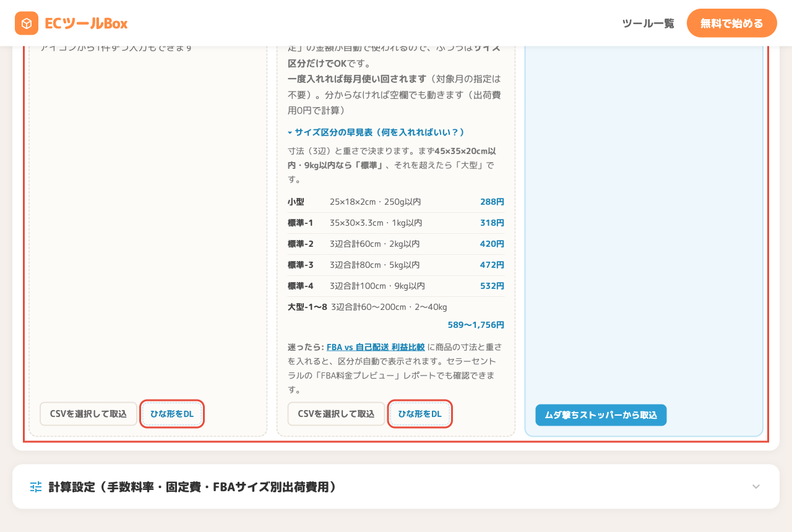Expand the 計算設定 section chevron
The image size is (792, 532).
click(x=755, y=487)
